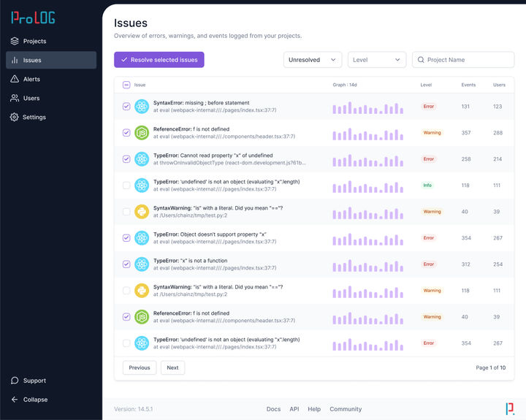
Task: Click Python icon of second SyntaxWarning row
Action: [x=142, y=291]
